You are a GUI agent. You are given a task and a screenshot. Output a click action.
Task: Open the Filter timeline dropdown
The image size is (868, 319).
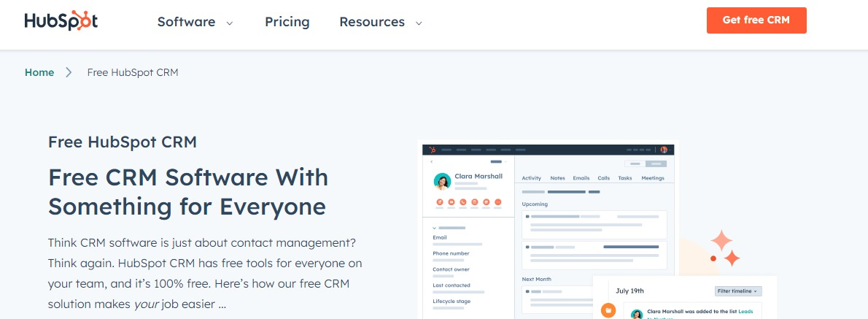tap(738, 291)
